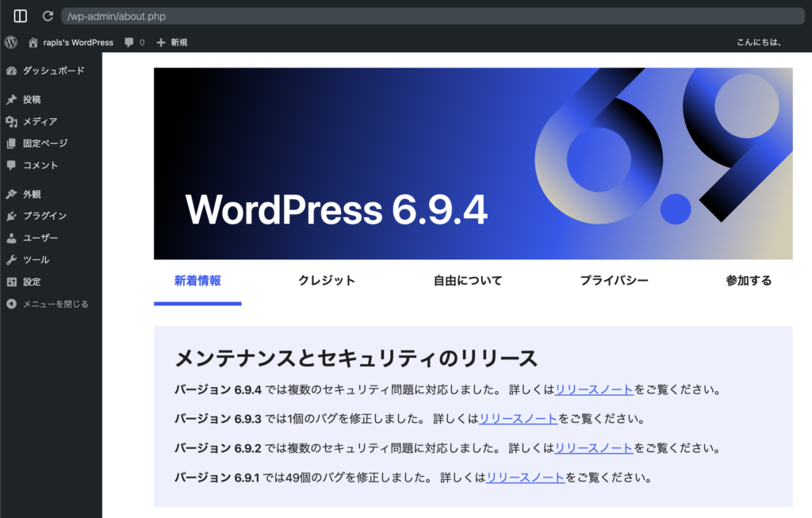
Task: Select the 外観 brush icon
Action: click(x=11, y=194)
